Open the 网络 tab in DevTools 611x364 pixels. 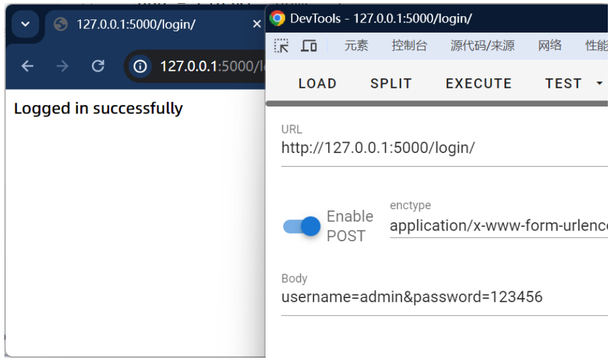pyautogui.click(x=550, y=46)
